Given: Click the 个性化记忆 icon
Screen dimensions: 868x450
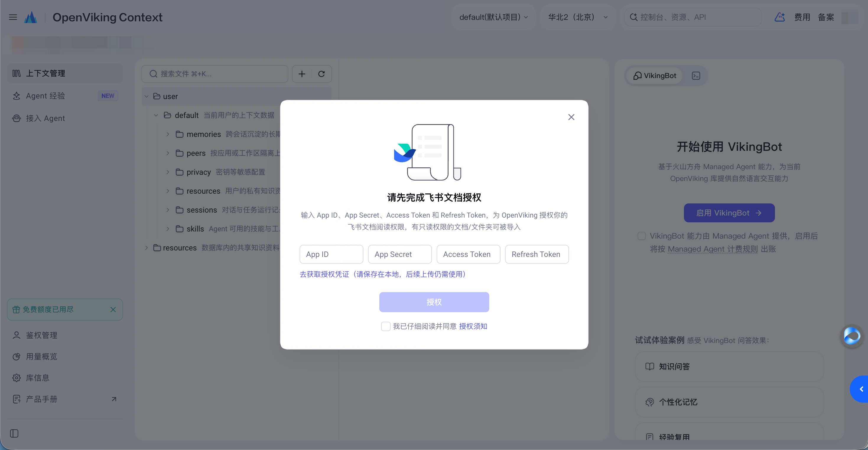Looking at the screenshot, I should 650,402.
